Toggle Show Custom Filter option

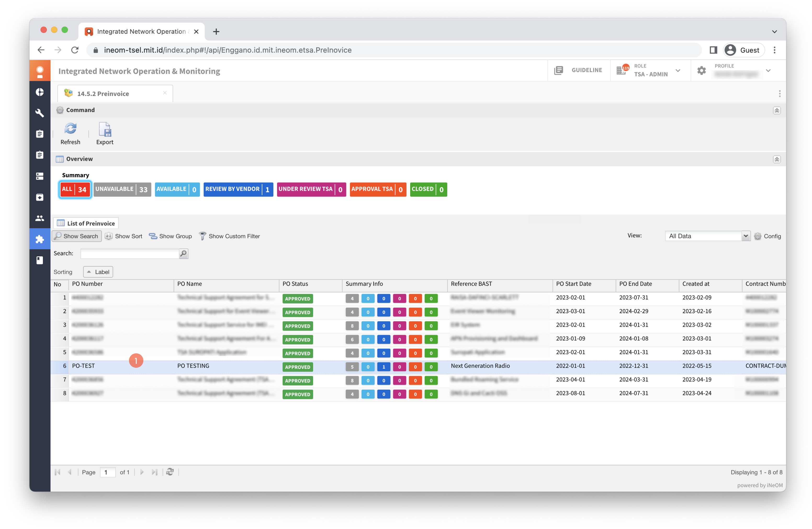tap(229, 236)
